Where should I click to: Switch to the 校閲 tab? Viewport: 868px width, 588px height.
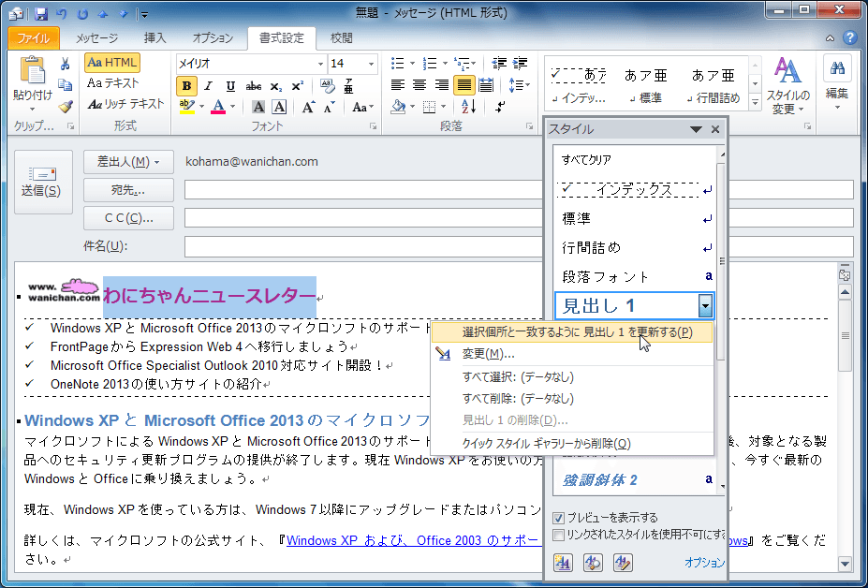pyautogui.click(x=342, y=38)
